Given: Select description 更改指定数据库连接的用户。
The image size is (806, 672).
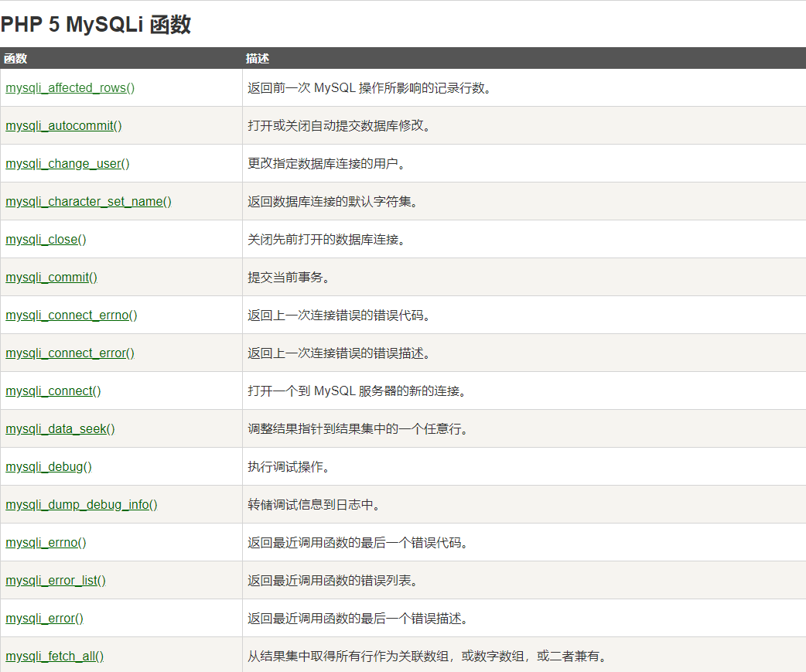Looking at the screenshot, I should pyautogui.click(x=327, y=164).
